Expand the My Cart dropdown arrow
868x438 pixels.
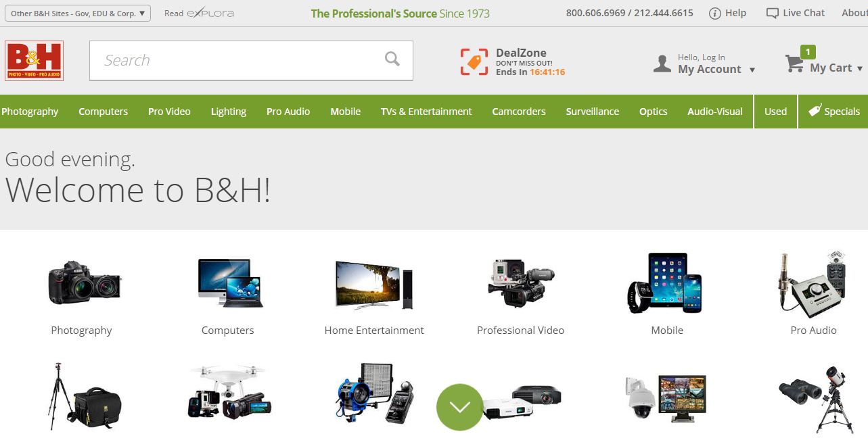tap(860, 68)
